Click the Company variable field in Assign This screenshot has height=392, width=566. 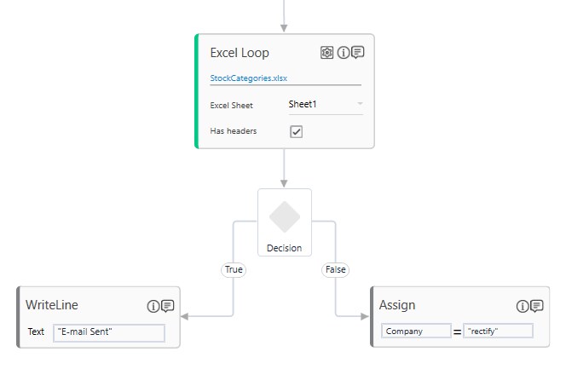coord(416,331)
